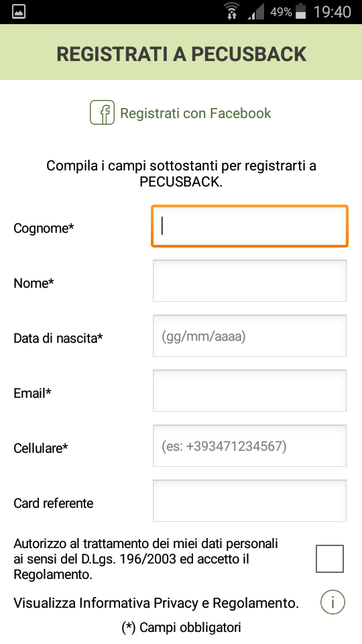
Task: Tap the 49% battery percentage text
Action: (x=281, y=12)
